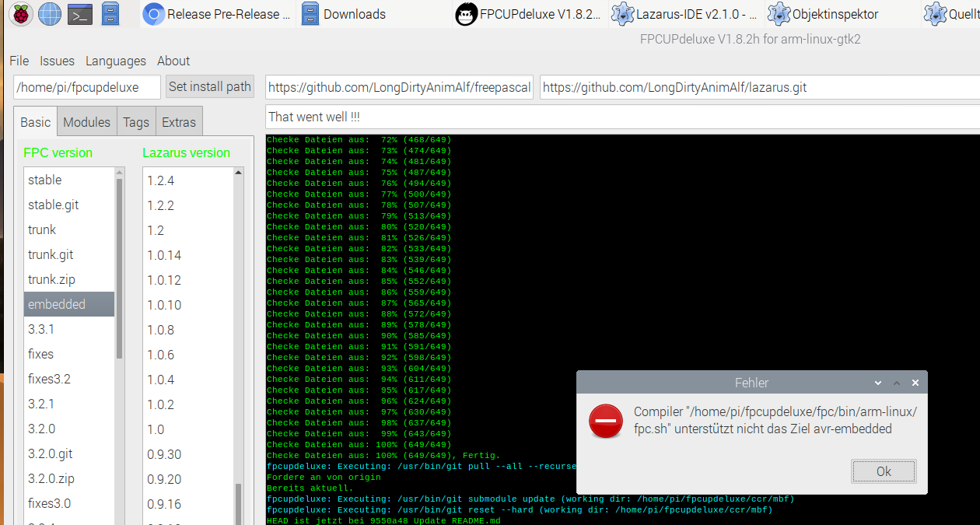Open the file manager launcher icon

click(x=110, y=14)
